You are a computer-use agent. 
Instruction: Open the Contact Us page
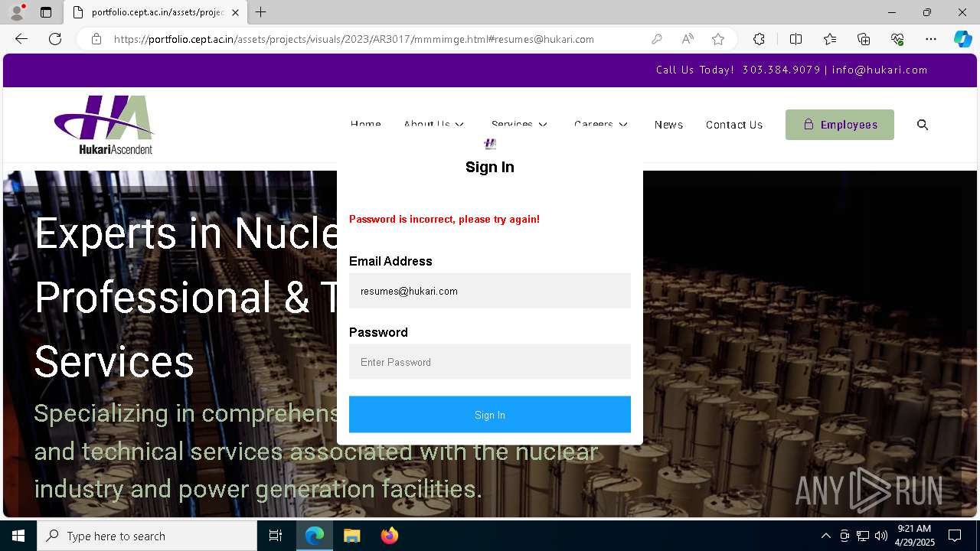[x=734, y=125]
